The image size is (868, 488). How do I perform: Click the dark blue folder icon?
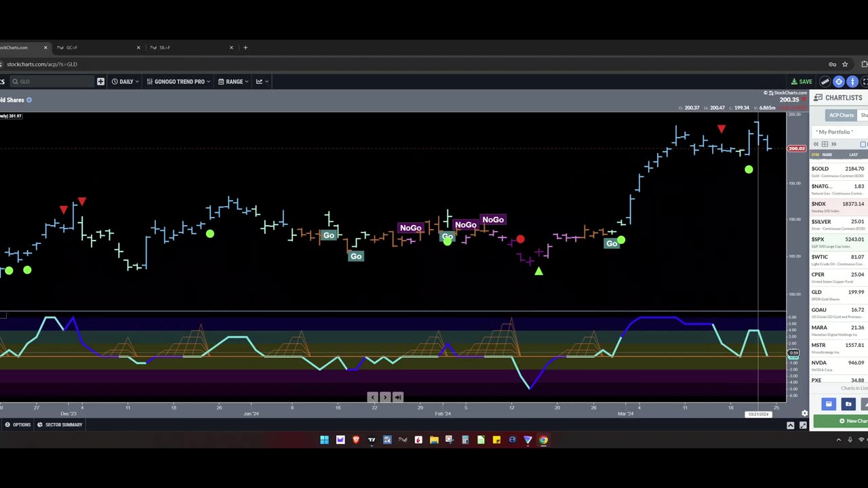click(848, 404)
